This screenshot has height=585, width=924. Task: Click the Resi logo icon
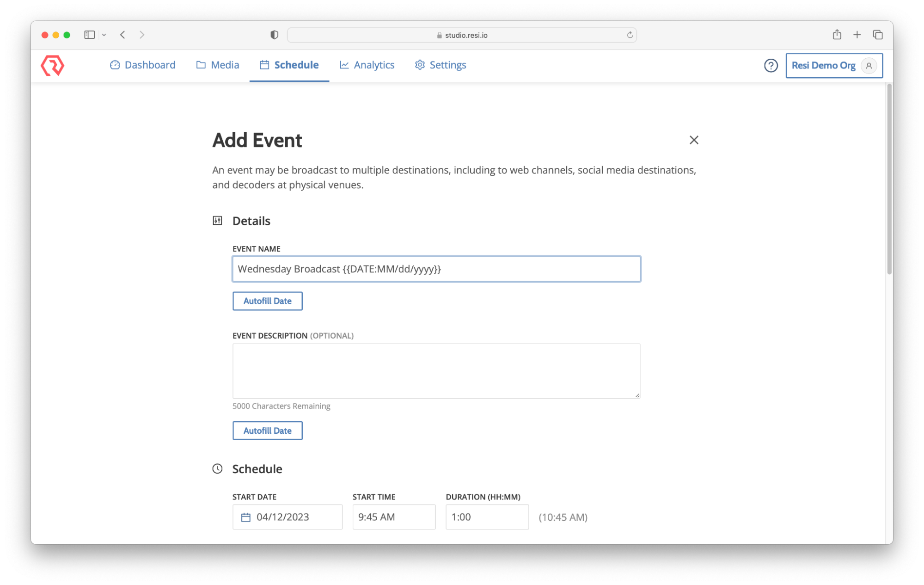(x=52, y=65)
